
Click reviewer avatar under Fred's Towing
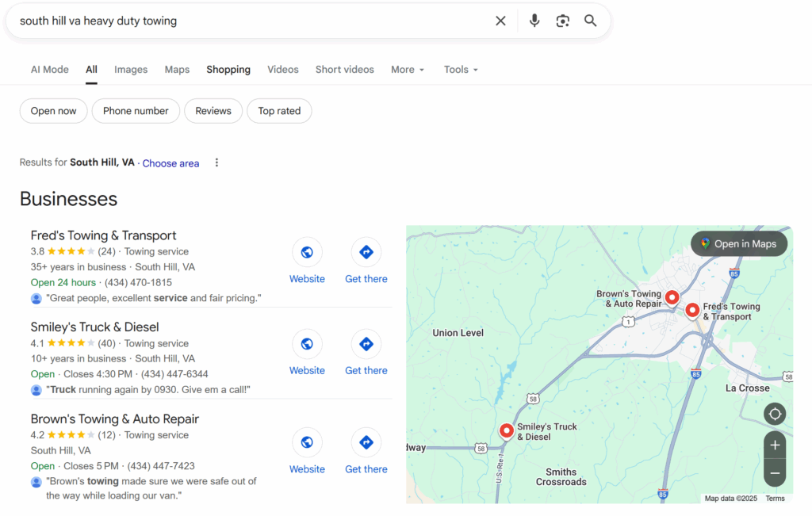[36, 299]
